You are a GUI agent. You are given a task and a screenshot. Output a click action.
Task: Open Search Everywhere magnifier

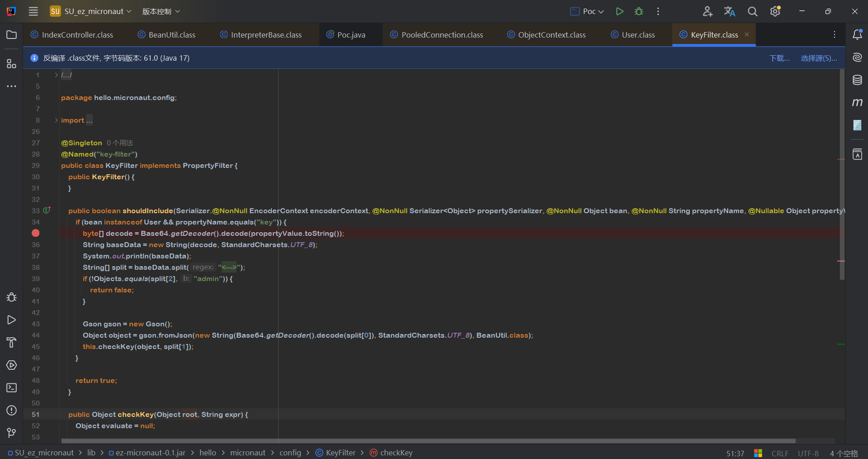(x=753, y=11)
